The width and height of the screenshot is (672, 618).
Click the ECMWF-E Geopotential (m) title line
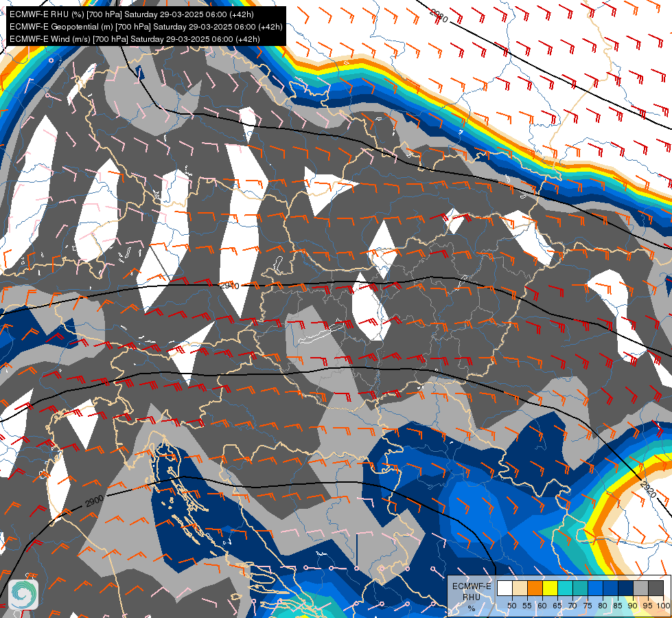coord(146,27)
